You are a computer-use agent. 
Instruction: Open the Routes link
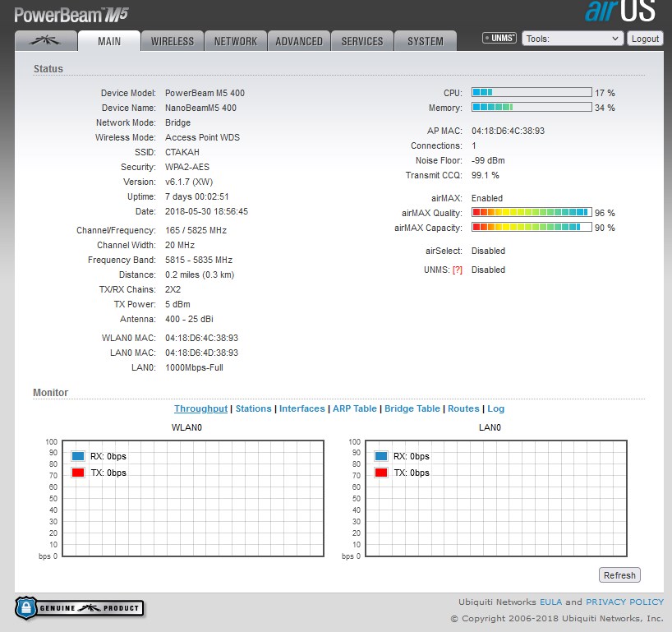463,408
